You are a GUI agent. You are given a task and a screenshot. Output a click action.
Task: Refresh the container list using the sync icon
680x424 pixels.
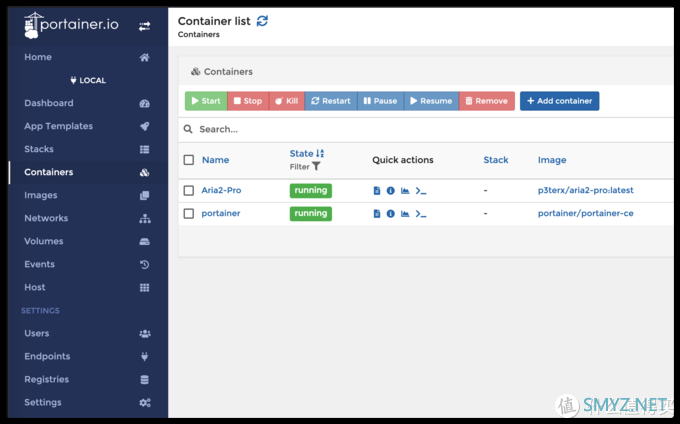tap(262, 21)
